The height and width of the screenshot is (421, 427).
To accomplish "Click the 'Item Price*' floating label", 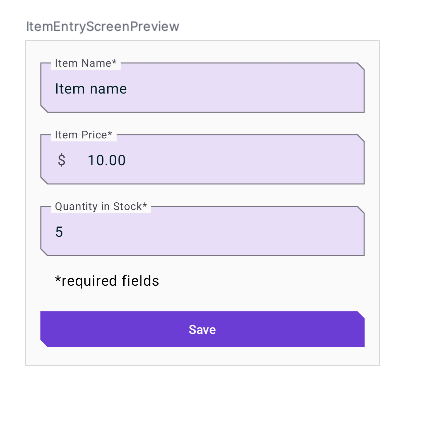I will pos(84,135).
